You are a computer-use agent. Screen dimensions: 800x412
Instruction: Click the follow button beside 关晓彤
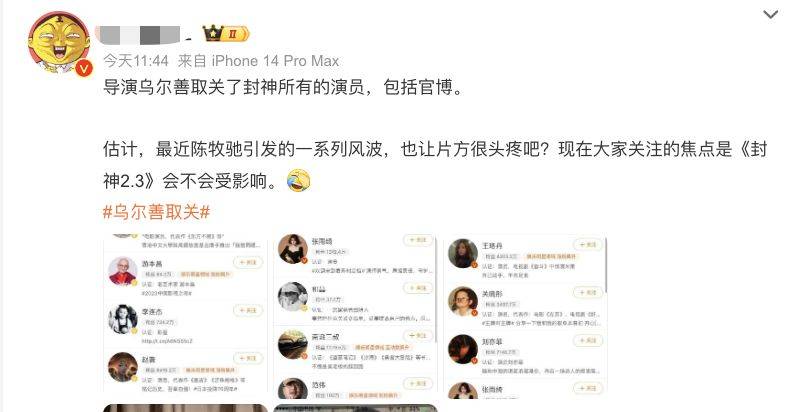[x=588, y=293]
